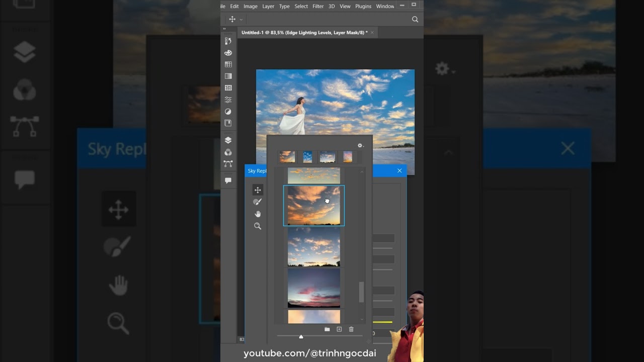Click the search magnifier in options bar
Image resolution: width=644 pixels, height=362 pixels.
pyautogui.click(x=415, y=19)
